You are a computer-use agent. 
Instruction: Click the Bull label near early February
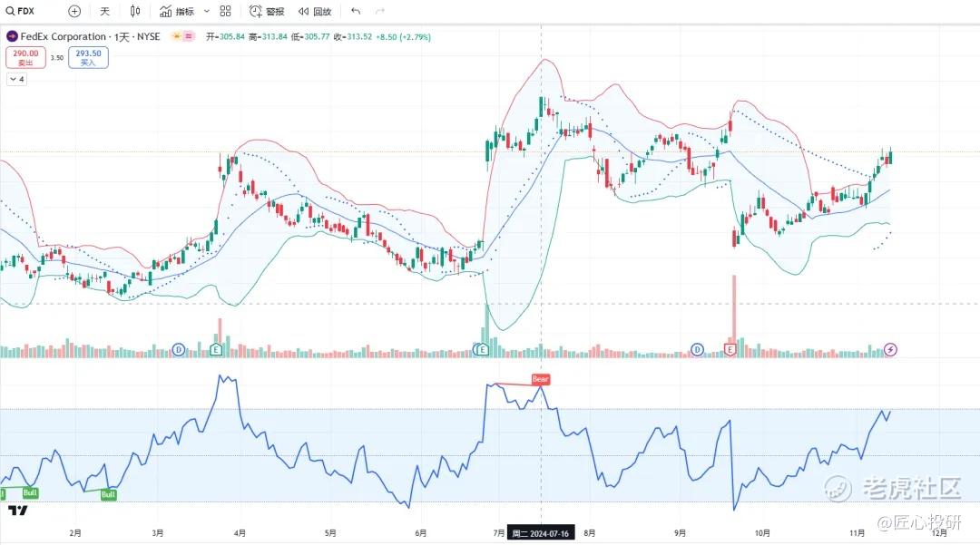(x=30, y=492)
